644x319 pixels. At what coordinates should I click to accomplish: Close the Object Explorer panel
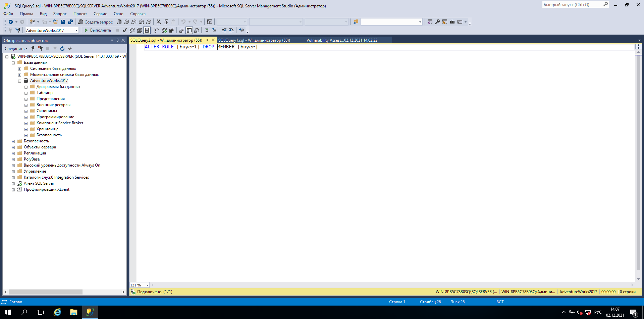(x=123, y=40)
